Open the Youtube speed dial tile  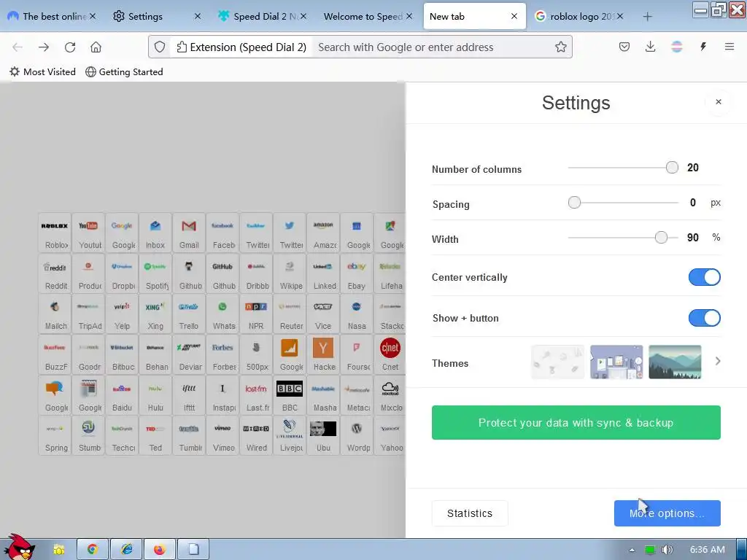pos(88,233)
